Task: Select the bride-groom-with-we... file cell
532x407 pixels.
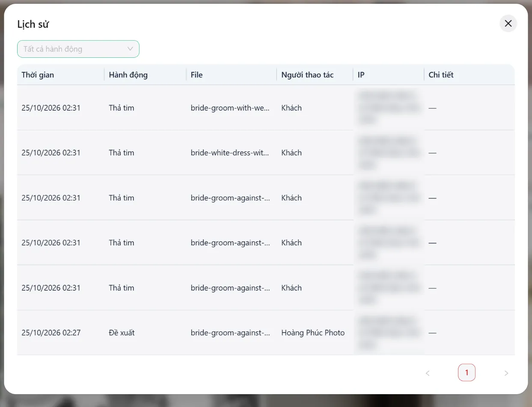Action: pyautogui.click(x=230, y=108)
